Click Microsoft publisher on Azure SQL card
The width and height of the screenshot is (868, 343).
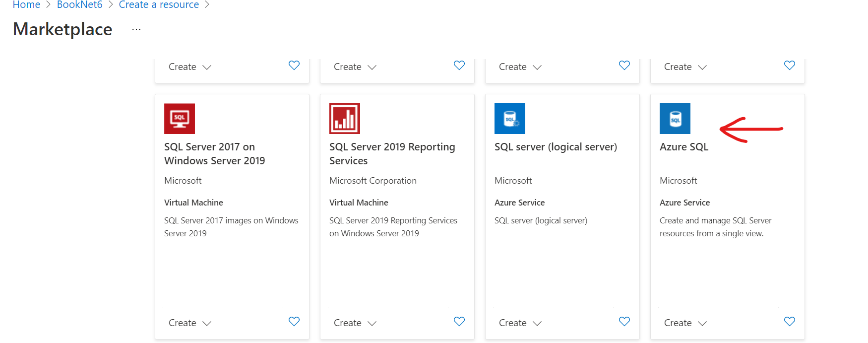tap(678, 181)
